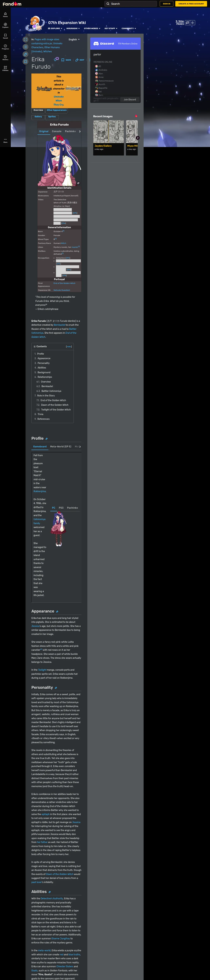The width and height of the screenshot is (210, 980).
Task: Advance the Recent Images carousel arrow
Action: pyautogui.click(x=138, y=138)
